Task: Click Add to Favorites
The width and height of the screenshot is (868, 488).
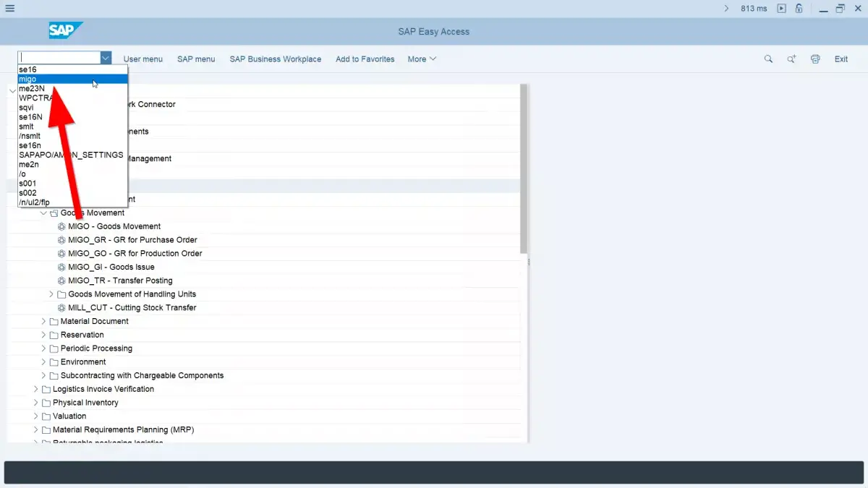Action: (365, 59)
